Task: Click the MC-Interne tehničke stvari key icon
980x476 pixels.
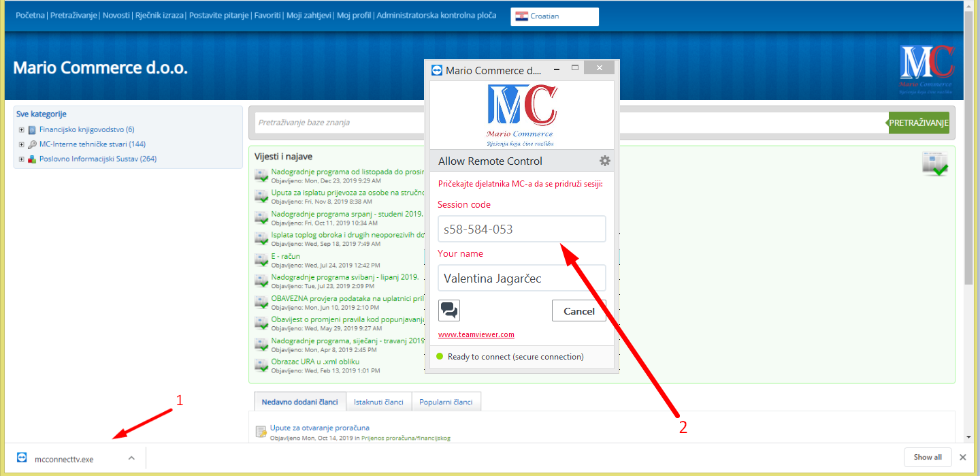Action: 32,144
